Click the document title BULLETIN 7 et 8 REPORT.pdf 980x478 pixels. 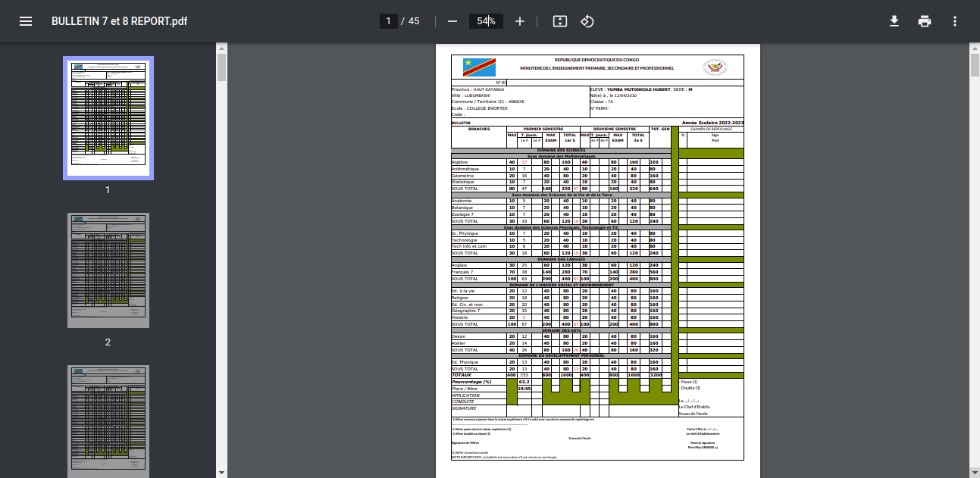tap(119, 21)
